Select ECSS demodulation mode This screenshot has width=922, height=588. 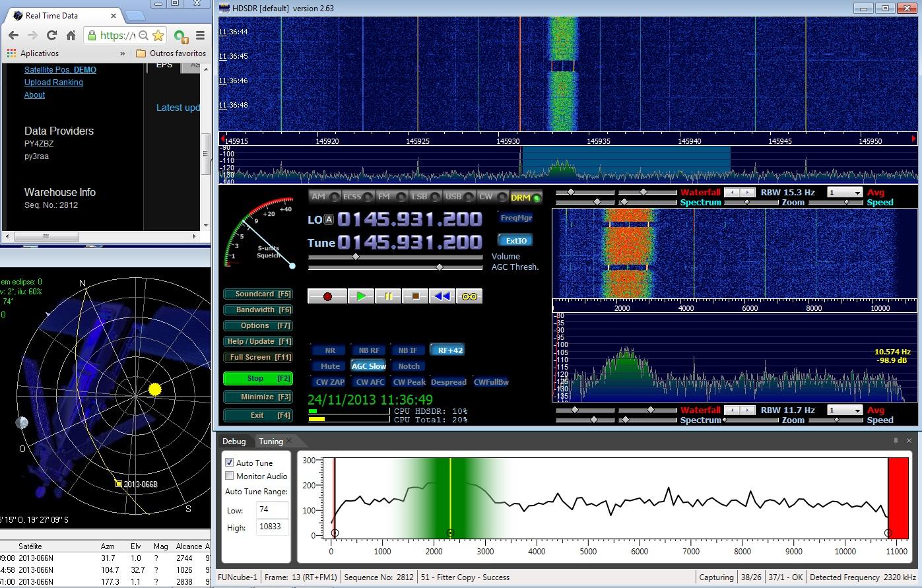point(358,197)
